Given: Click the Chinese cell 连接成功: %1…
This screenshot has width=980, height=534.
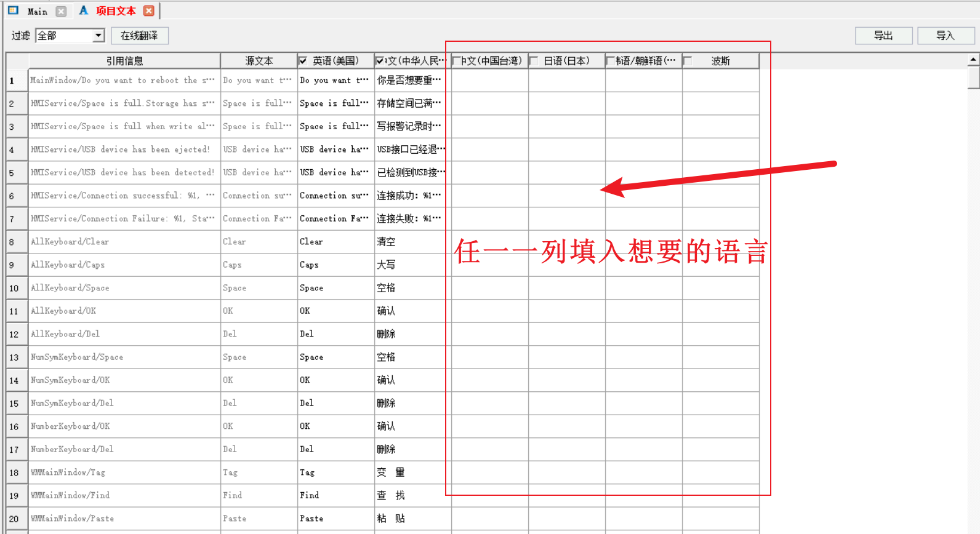Looking at the screenshot, I should pos(412,196).
